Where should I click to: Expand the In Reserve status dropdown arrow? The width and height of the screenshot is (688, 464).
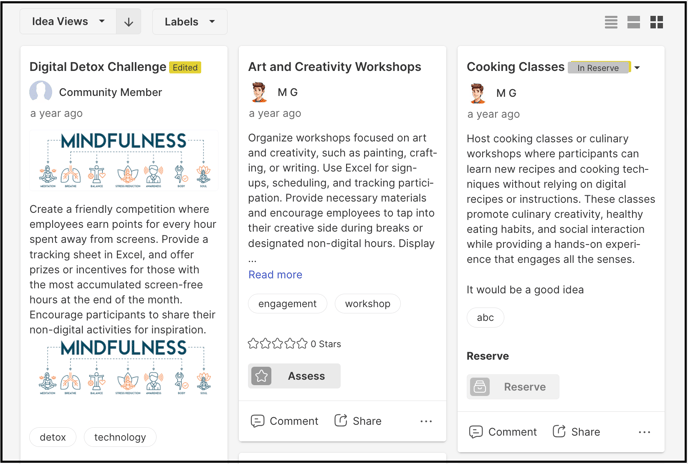coord(637,68)
